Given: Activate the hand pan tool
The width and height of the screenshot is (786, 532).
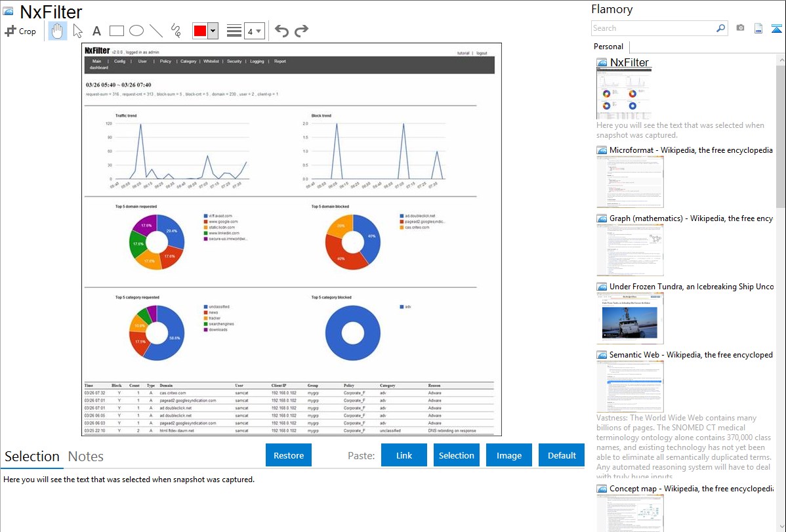Looking at the screenshot, I should click(x=57, y=31).
